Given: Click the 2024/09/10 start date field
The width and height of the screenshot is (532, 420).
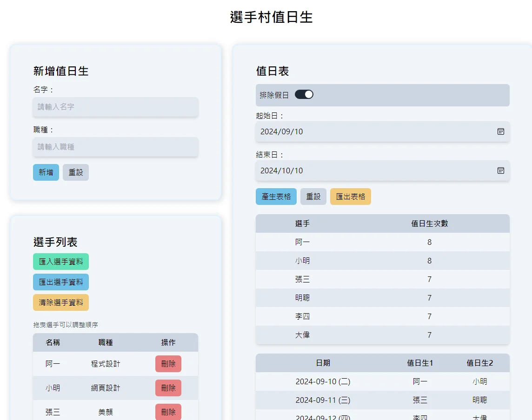Looking at the screenshot, I should tap(382, 131).
